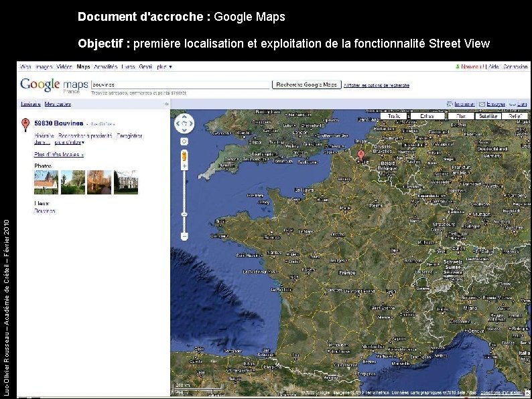This screenshot has width=532, height=399.
Task: Open the second photo with green trees
Action: pyautogui.click(x=73, y=182)
